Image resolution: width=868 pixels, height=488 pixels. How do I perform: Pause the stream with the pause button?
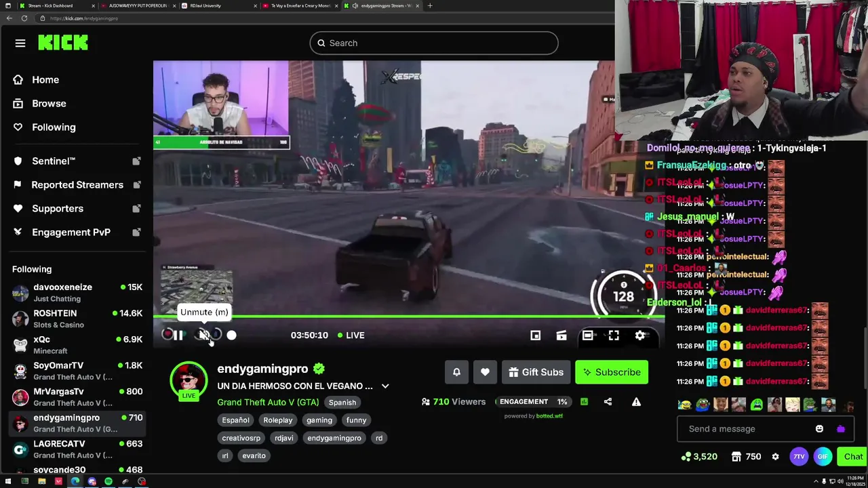[x=178, y=335]
